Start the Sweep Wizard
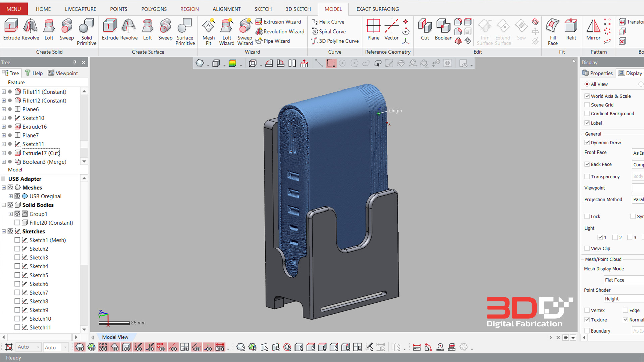Viewport: 644px width, 362px height. 245,32
